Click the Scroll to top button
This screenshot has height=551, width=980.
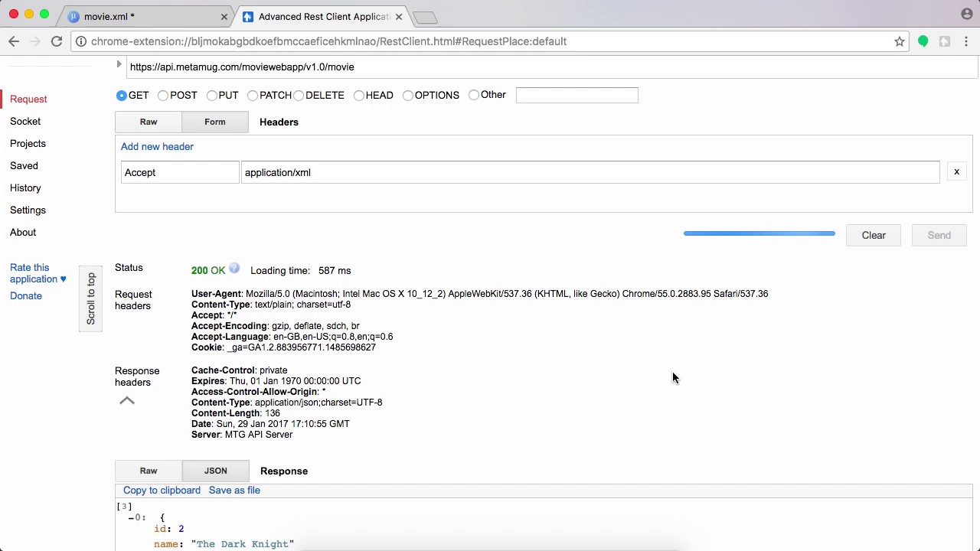click(x=90, y=298)
